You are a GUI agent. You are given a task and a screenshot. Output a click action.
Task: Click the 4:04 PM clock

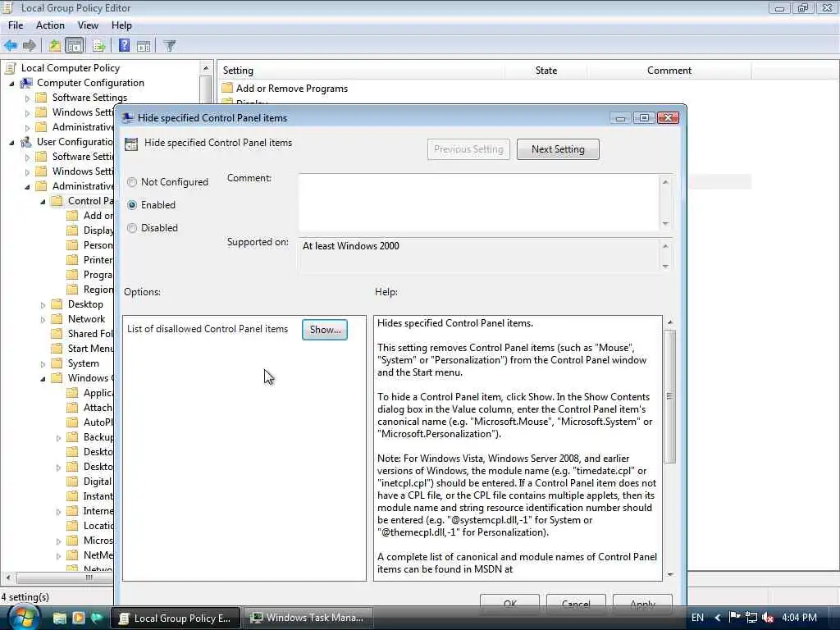(x=799, y=618)
